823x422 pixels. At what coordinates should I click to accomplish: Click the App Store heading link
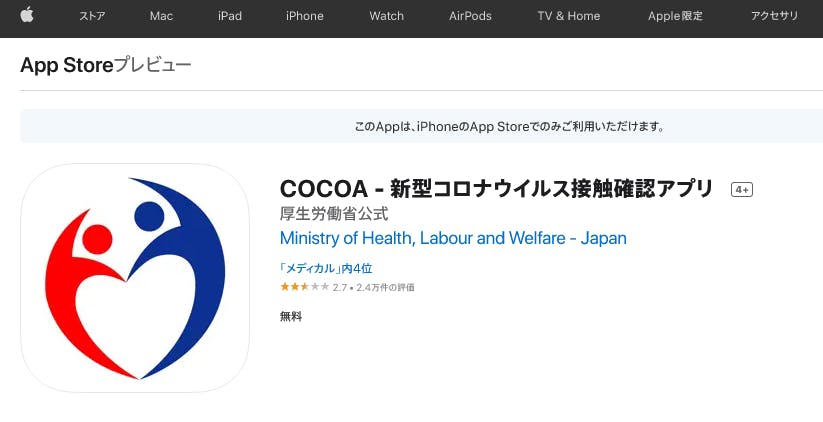pos(66,65)
